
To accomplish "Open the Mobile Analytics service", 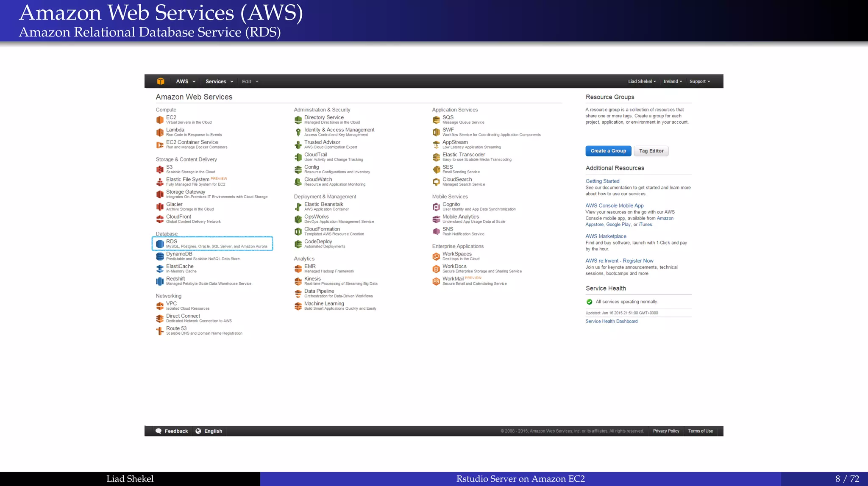I will (x=469, y=219).
